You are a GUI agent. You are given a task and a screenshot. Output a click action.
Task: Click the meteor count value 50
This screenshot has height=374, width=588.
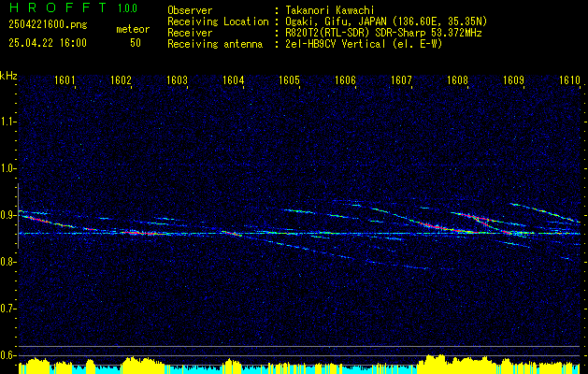tap(136, 43)
